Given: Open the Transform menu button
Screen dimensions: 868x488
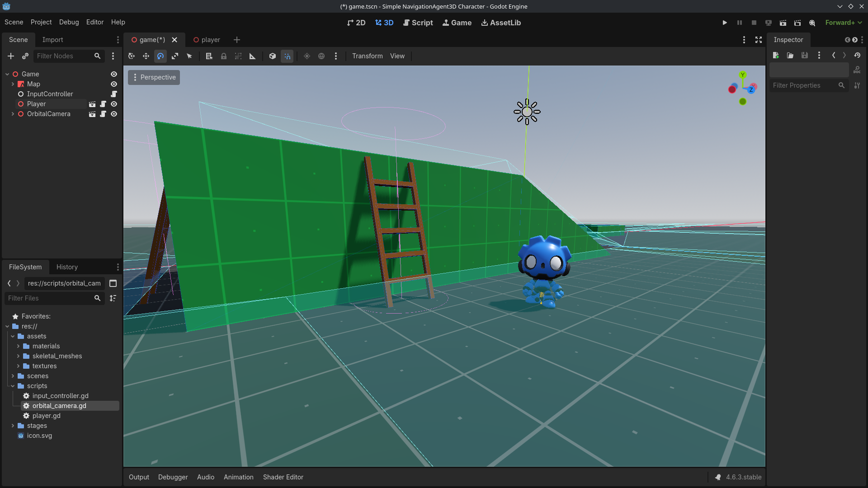Looking at the screenshot, I should 367,56.
